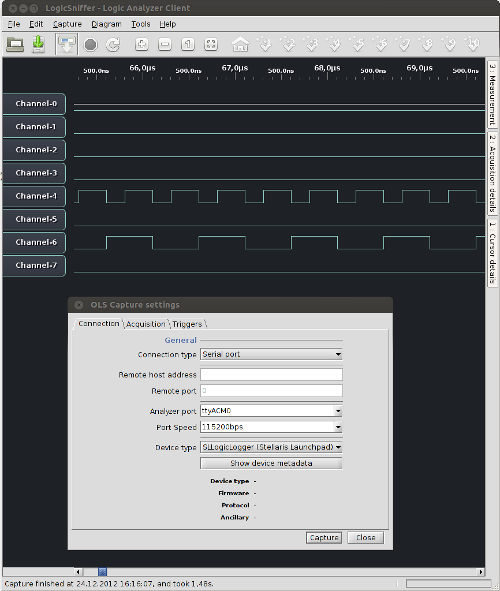Click the 68,0µs timeline marker
500x591 pixels.
(x=327, y=68)
